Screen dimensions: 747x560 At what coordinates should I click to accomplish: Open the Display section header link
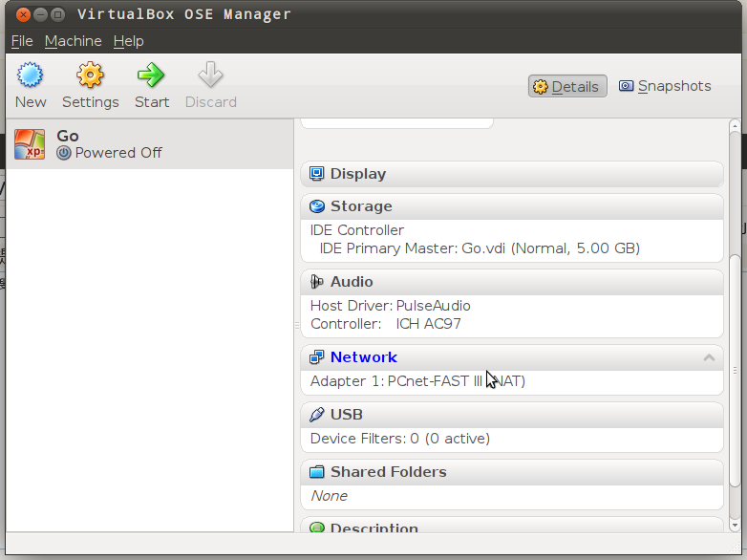(358, 174)
